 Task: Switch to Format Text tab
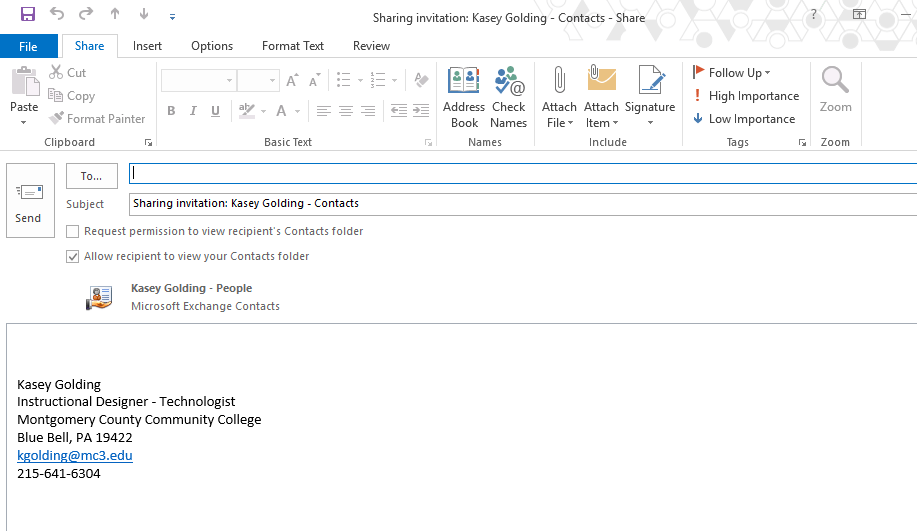[292, 46]
